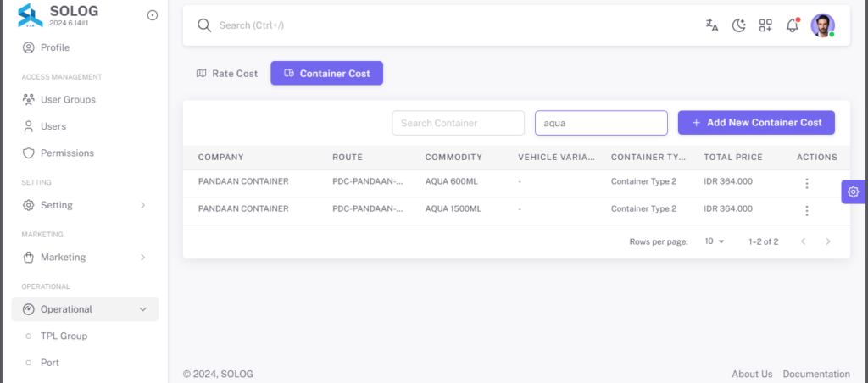Sort by the CONTAINER TY... column header
This screenshot has width=868, height=383.
click(x=648, y=158)
